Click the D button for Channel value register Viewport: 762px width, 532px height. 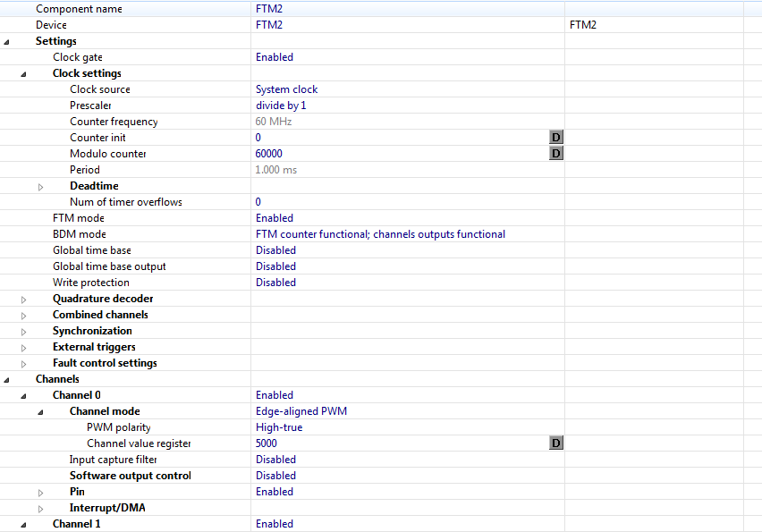(555, 443)
